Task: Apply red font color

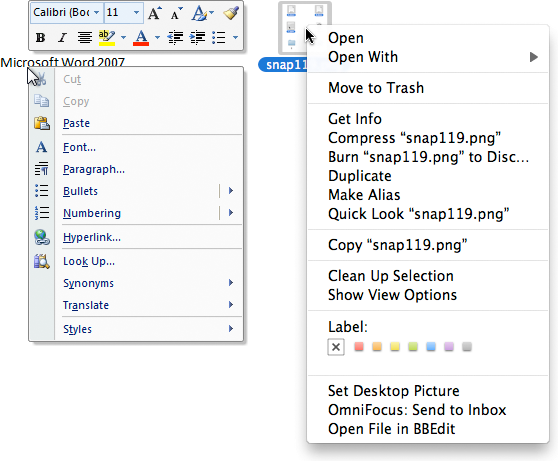Action: [x=141, y=38]
